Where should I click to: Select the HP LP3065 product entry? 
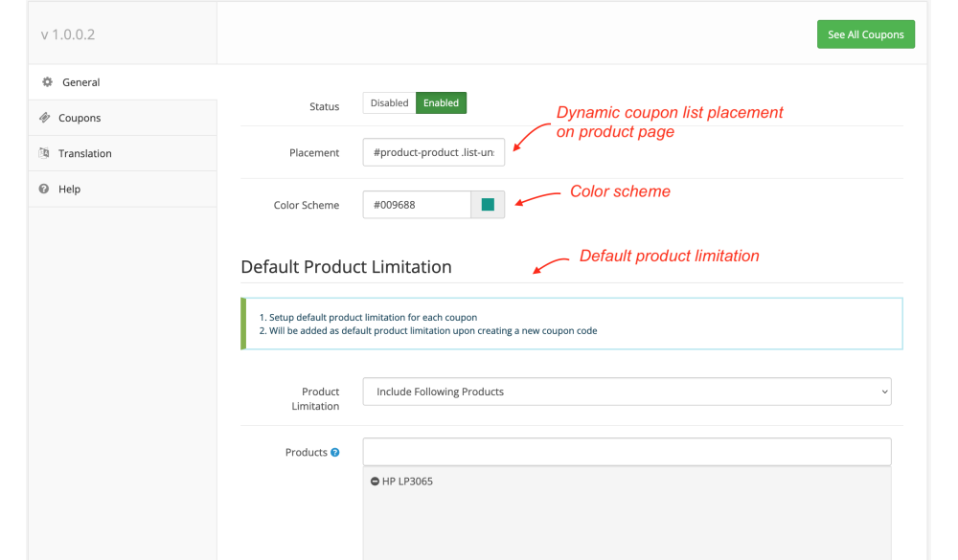[408, 482]
